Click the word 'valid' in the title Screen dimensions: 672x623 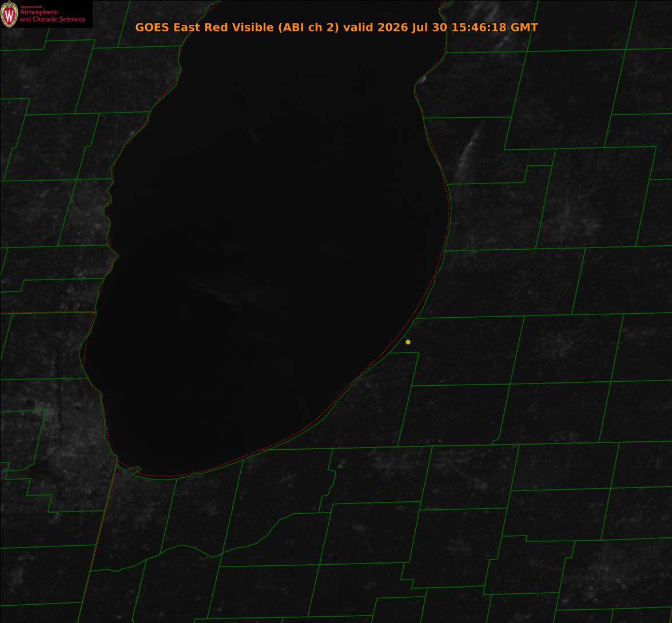pyautogui.click(x=358, y=27)
